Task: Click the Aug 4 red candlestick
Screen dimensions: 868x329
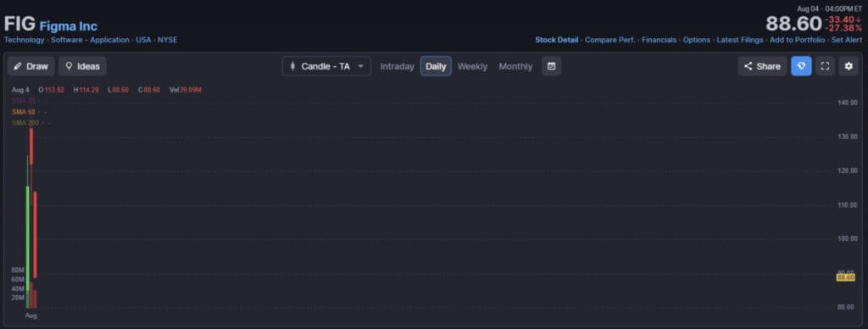Action: pyautogui.click(x=35, y=234)
